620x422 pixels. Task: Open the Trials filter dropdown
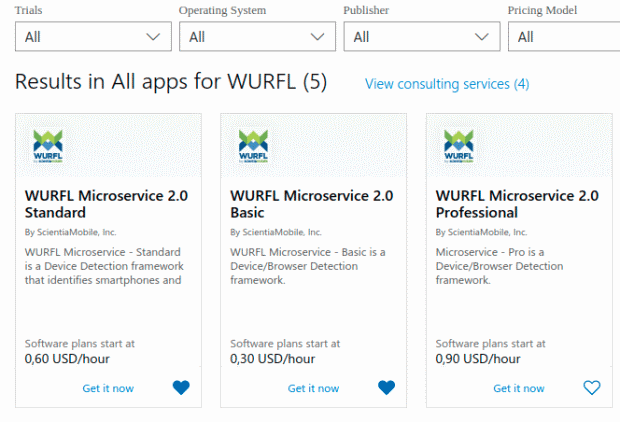[x=93, y=36]
